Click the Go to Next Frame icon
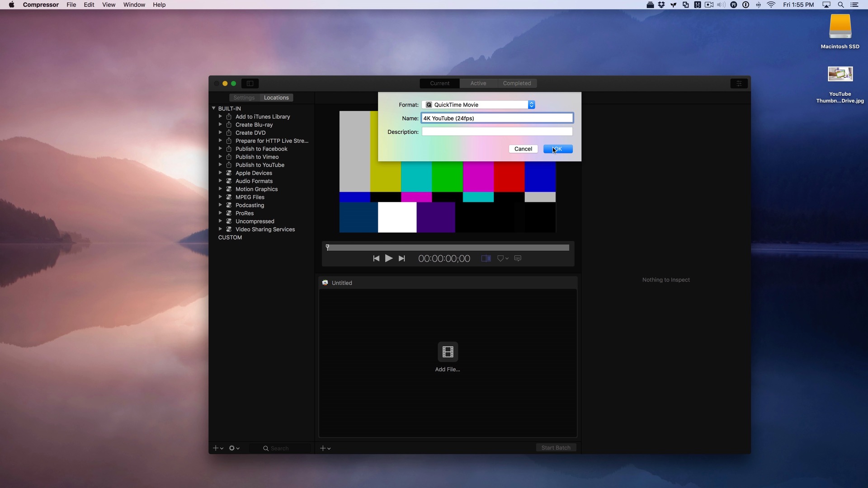 point(402,258)
